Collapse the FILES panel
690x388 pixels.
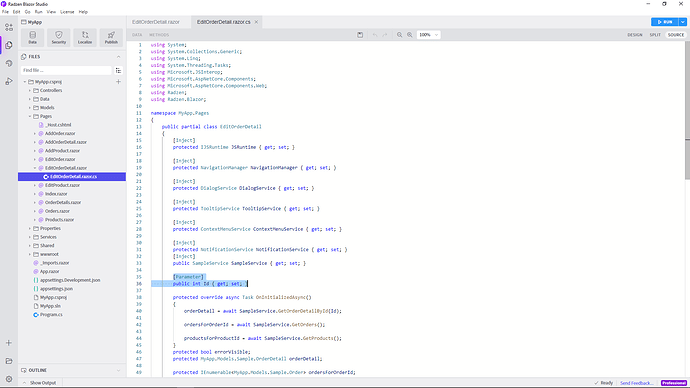pos(118,57)
